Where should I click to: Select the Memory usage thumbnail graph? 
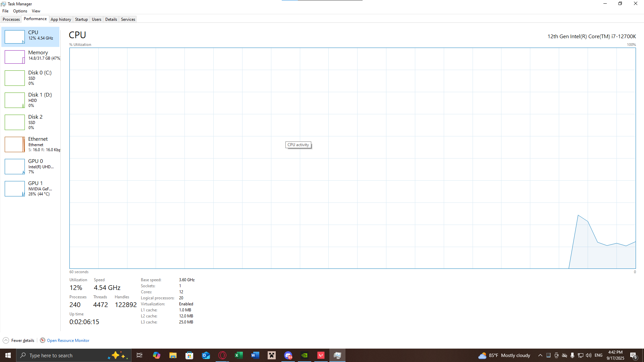tap(15, 57)
